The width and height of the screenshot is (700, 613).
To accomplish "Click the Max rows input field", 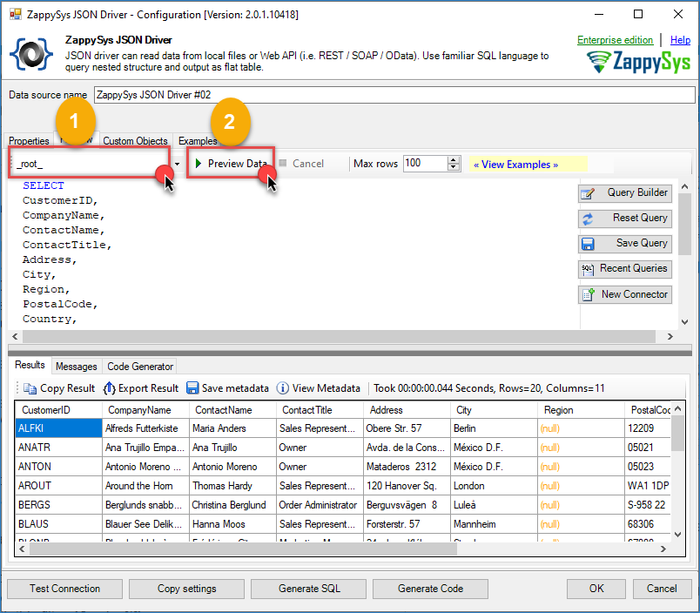I will [425, 164].
